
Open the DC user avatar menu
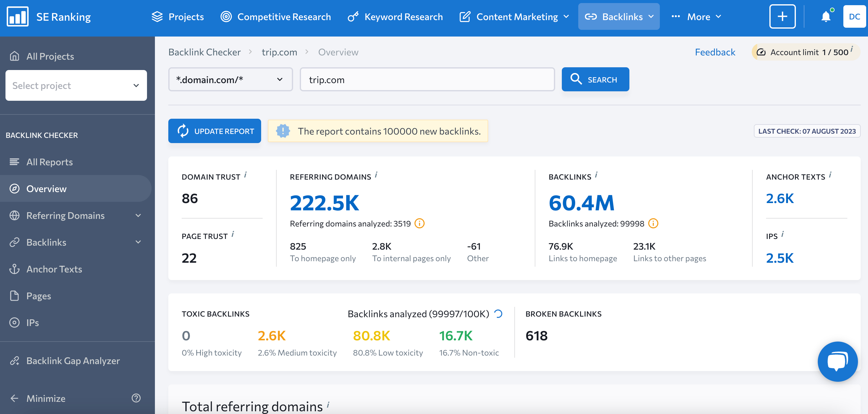[x=855, y=16]
